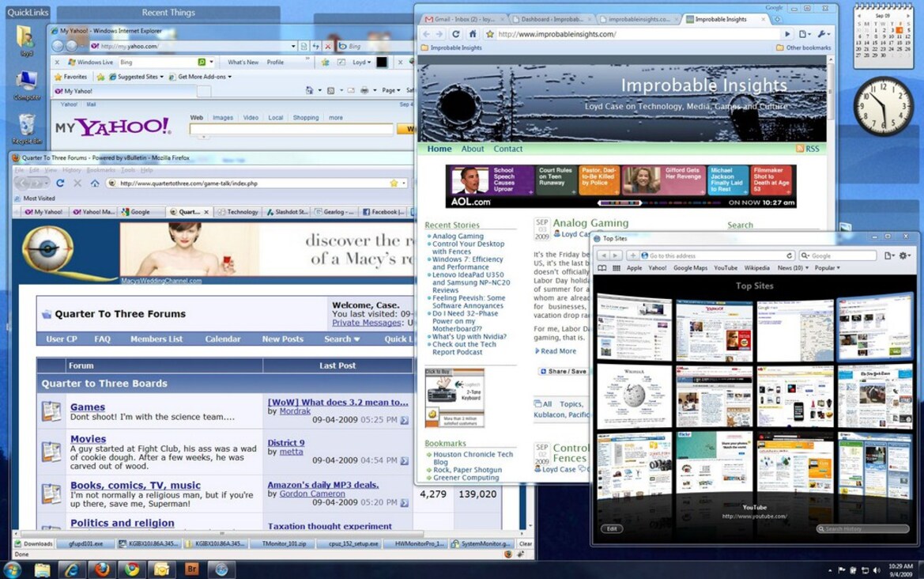
Task: Bookmark page with Chrome star icon
Action: (x=490, y=34)
